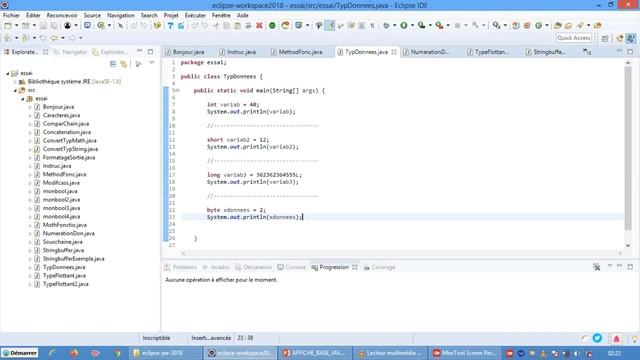Click the green circle toolbar icon
640x360 pixels.
(x=272, y=25)
